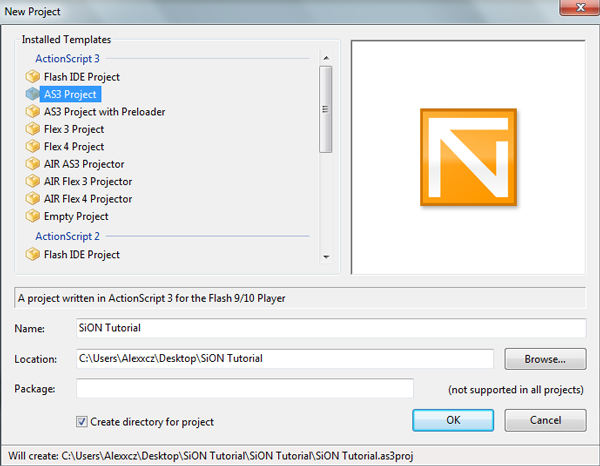Viewport: 600px width, 466px height.
Task: Toggle Create directory for project checkbox
Action: click(x=82, y=421)
